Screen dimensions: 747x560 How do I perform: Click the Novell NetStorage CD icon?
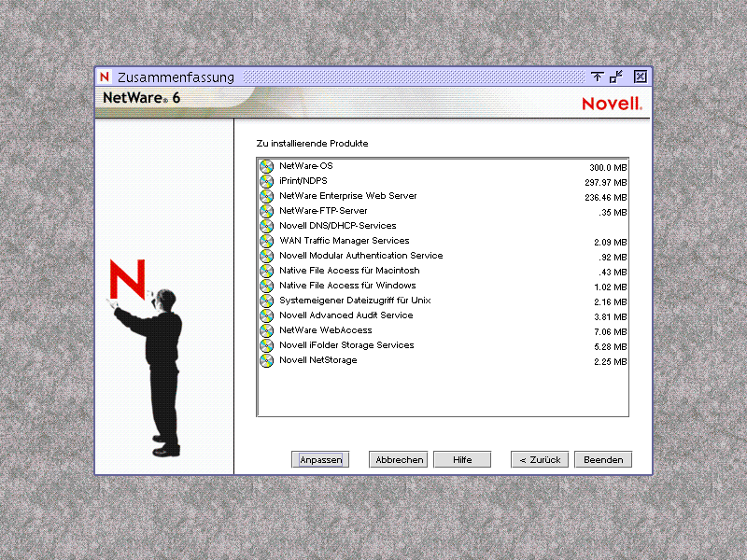[x=266, y=360]
